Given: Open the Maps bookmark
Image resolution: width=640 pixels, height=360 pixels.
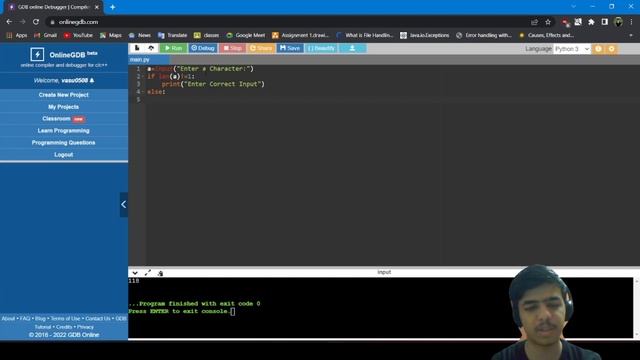Looking at the screenshot, I should 111,36.
